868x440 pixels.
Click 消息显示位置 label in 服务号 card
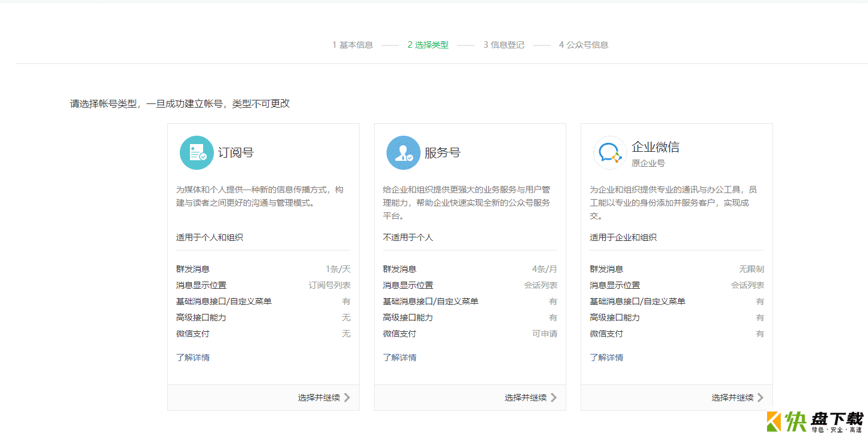coord(408,285)
